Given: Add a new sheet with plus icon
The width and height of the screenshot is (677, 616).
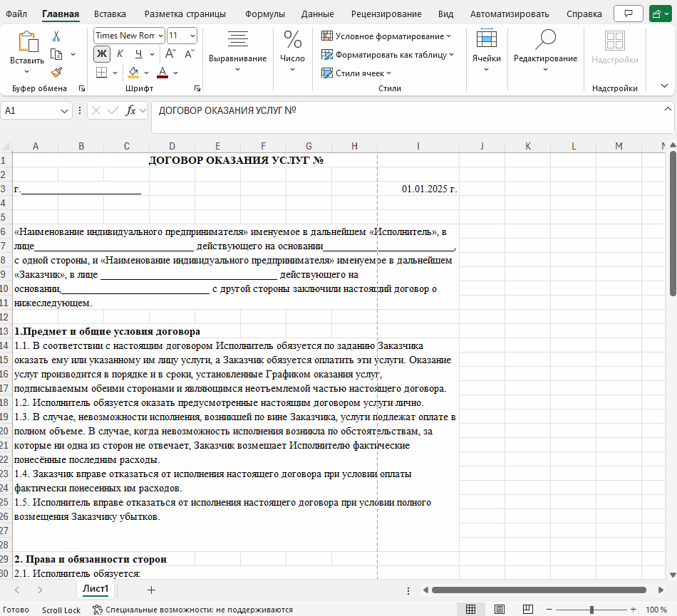Looking at the screenshot, I should [151, 590].
